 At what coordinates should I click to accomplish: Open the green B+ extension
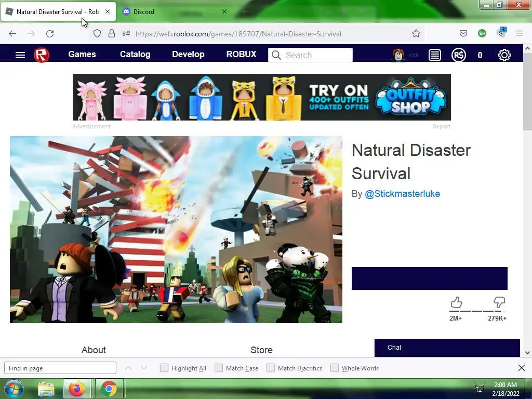(482, 33)
